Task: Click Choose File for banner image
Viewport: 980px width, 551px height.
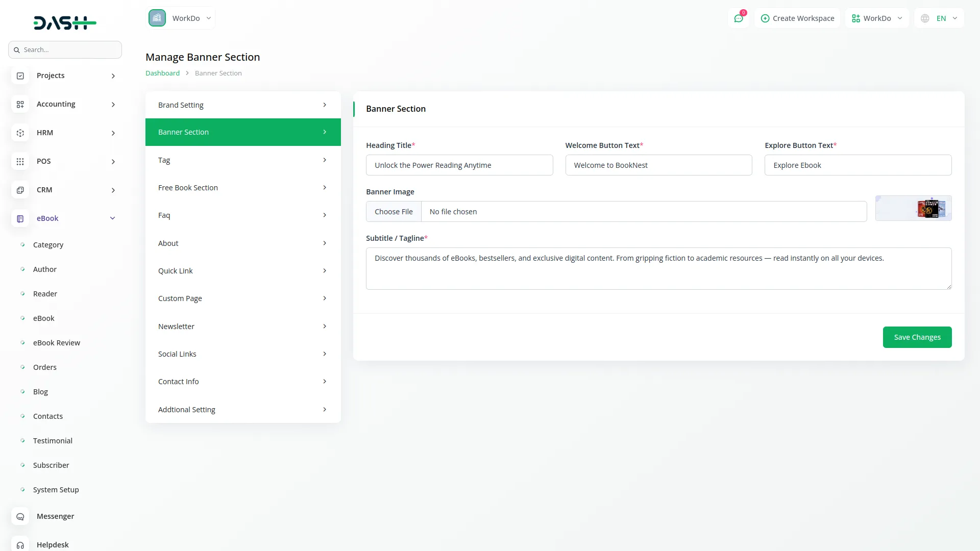Action: tap(394, 212)
